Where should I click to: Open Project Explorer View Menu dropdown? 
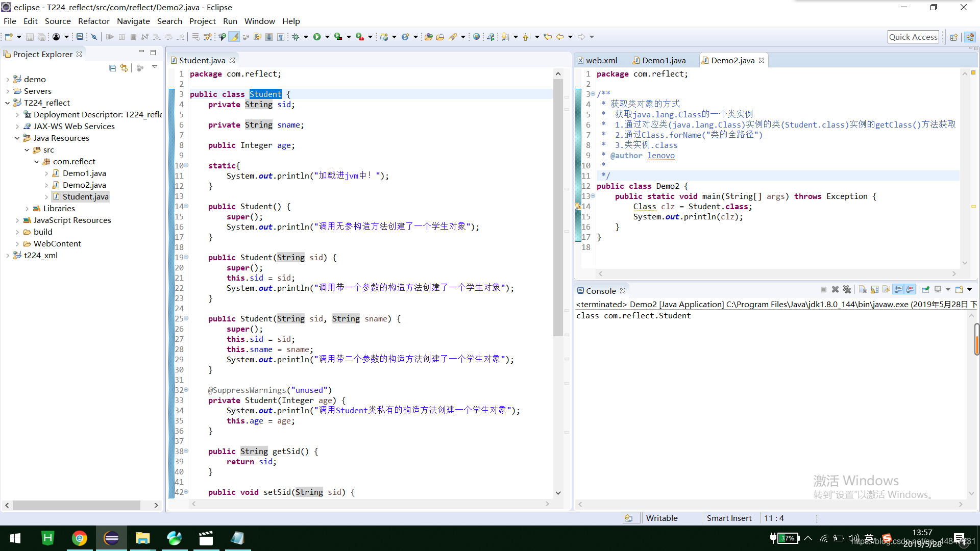[x=155, y=67]
